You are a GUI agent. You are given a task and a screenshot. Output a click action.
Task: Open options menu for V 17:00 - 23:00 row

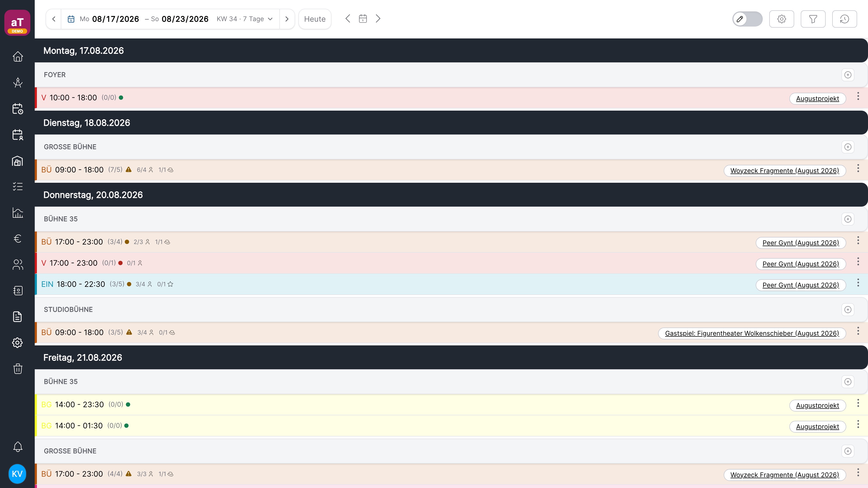tap(858, 262)
